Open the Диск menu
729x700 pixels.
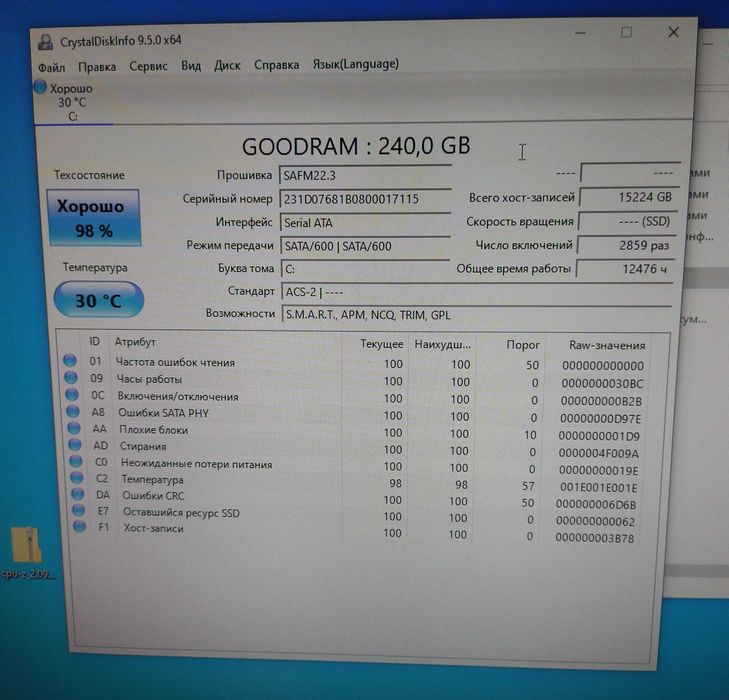click(227, 66)
